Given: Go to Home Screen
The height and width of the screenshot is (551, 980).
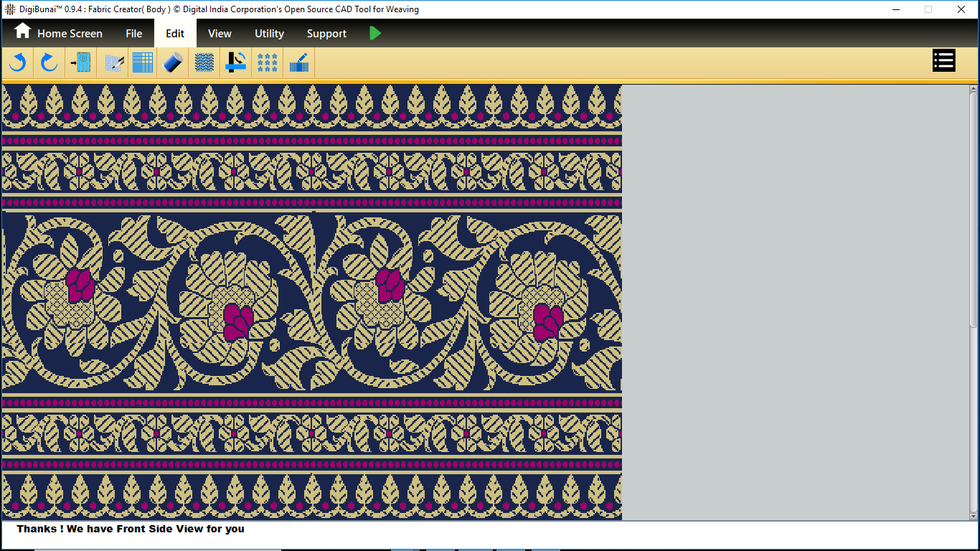Looking at the screenshot, I should (58, 33).
